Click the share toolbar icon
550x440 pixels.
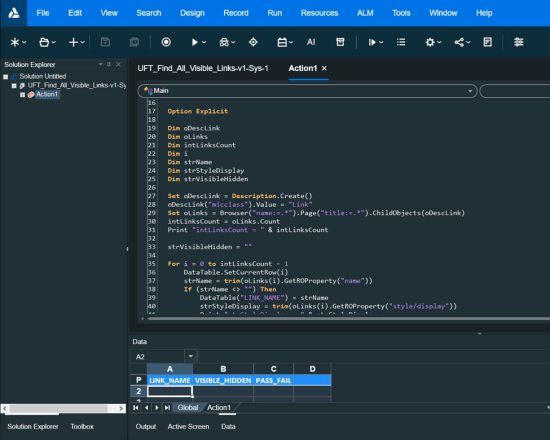459,42
